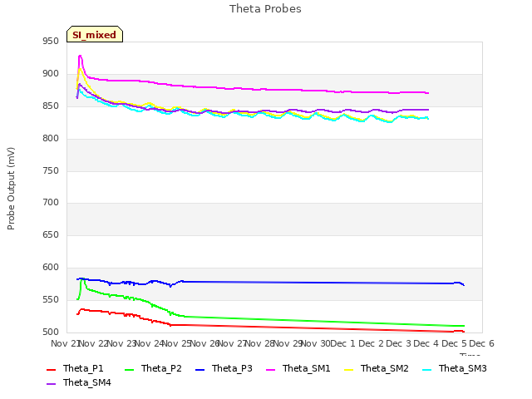Toggle the Theta_P3 legend entry
This screenshot has width=532, height=399.
click(x=224, y=368)
